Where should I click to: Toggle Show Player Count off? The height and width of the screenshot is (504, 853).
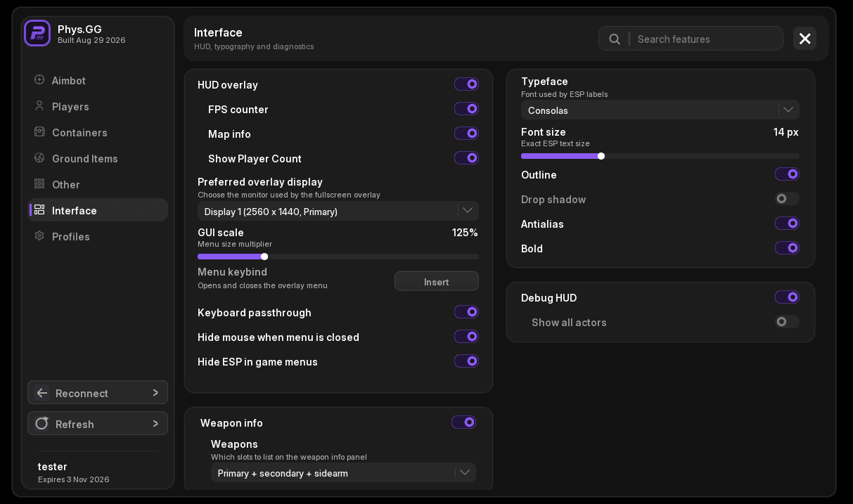point(466,158)
